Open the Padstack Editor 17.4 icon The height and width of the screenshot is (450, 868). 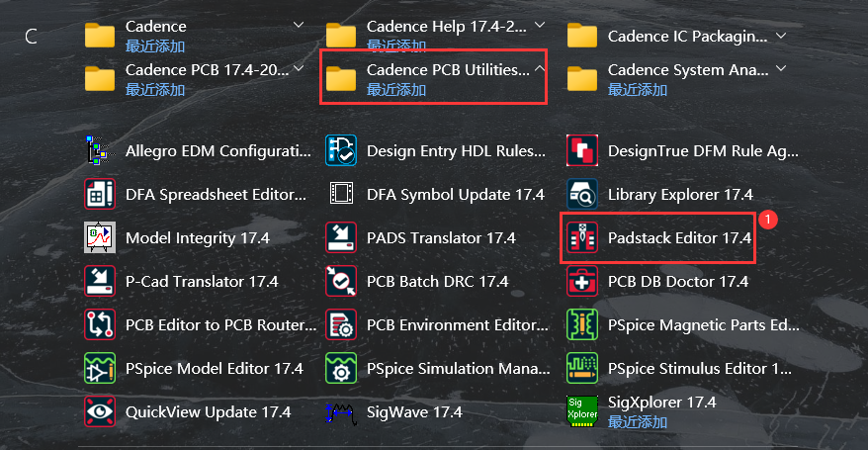click(582, 238)
